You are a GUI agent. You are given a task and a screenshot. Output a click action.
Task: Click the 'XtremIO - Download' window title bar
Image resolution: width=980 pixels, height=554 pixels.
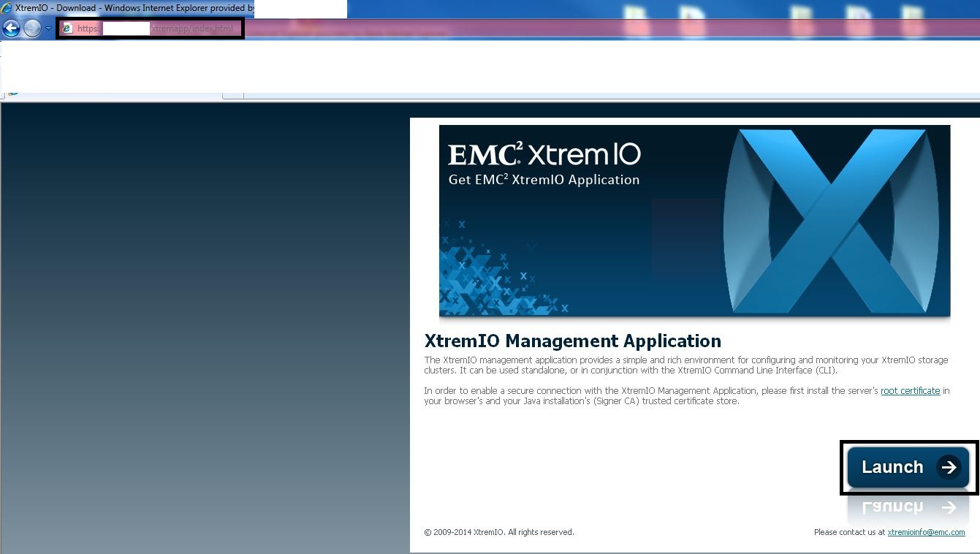(x=132, y=8)
